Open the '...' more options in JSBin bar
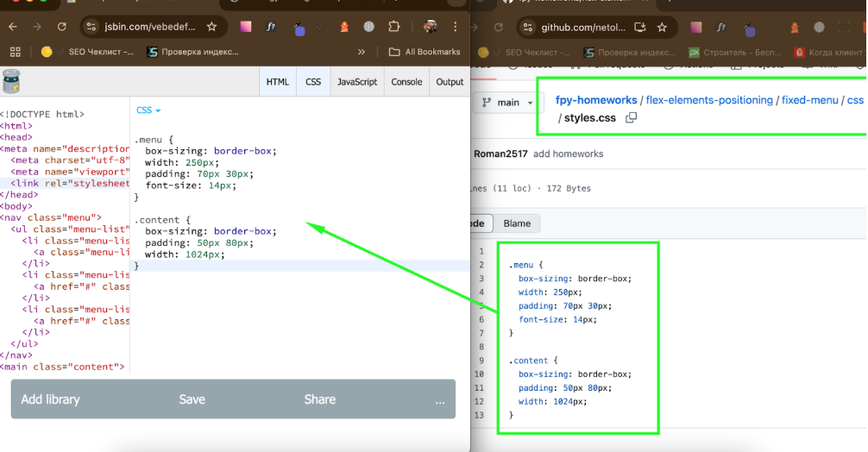 [440, 400]
